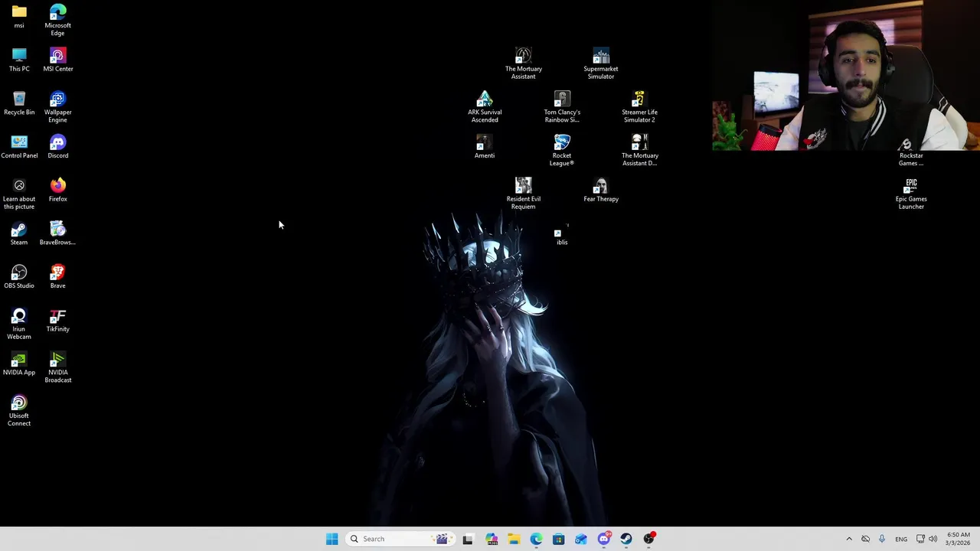Launch Wallpaper Engine shortcut
The width and height of the screenshot is (980, 551).
57,107
